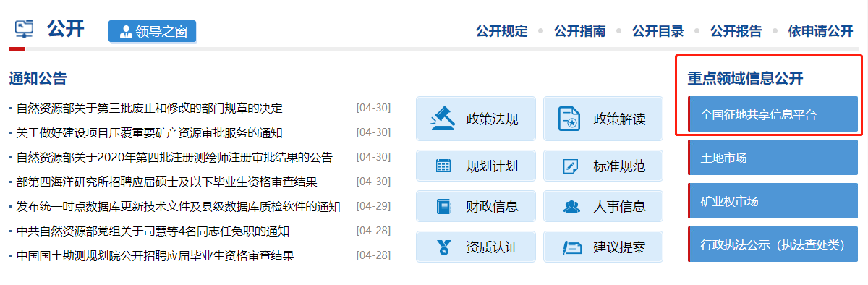The image size is (868, 285).
Task: Click the gavel icon for 政策法规
Action: click(442, 119)
